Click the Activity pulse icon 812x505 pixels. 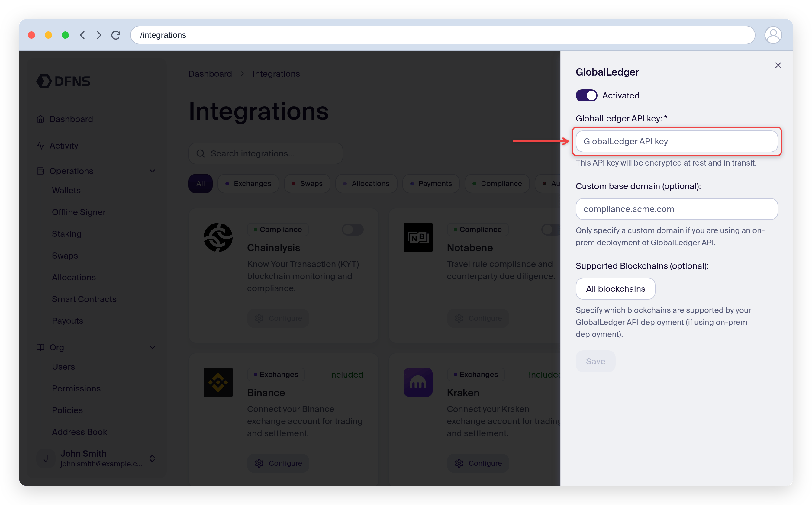point(40,146)
